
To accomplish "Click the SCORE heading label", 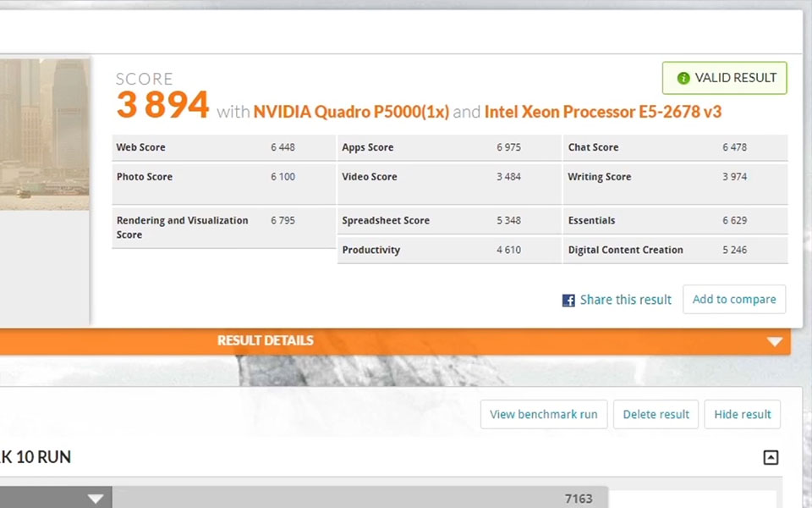I will pyautogui.click(x=145, y=79).
